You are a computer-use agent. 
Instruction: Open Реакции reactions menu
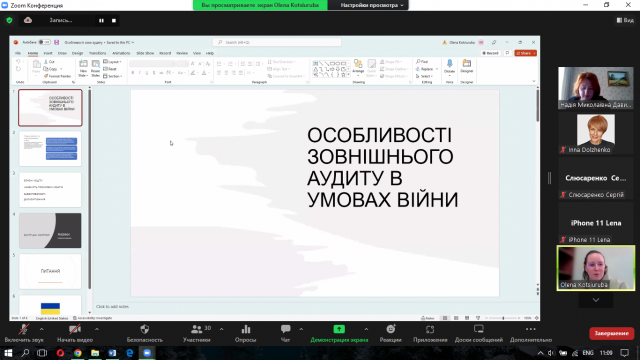pos(391,333)
